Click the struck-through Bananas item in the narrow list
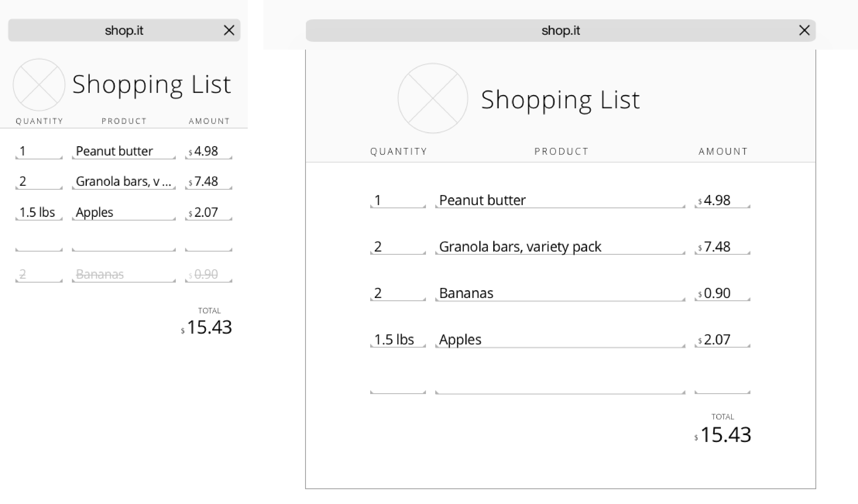The height and width of the screenshot is (504, 858). point(123,274)
